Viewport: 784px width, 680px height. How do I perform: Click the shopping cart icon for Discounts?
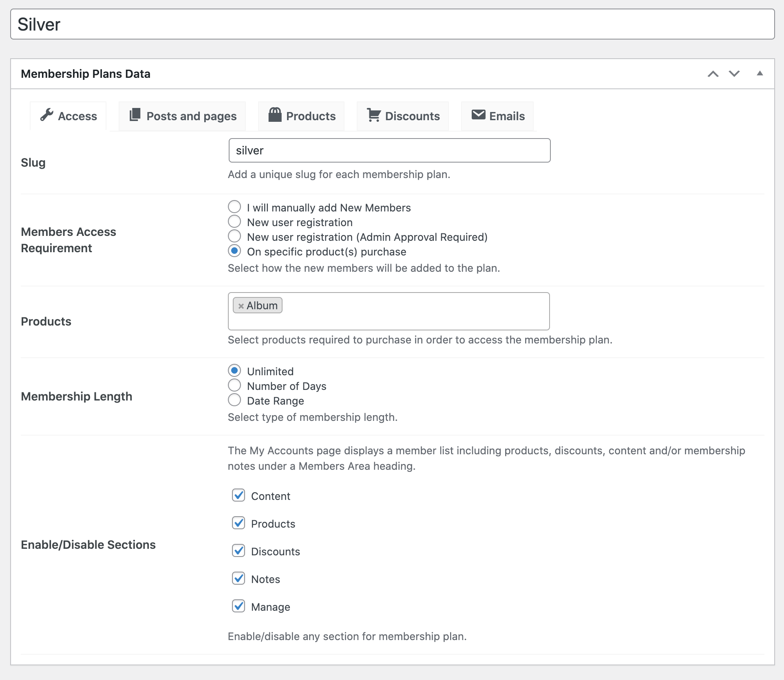point(373,115)
